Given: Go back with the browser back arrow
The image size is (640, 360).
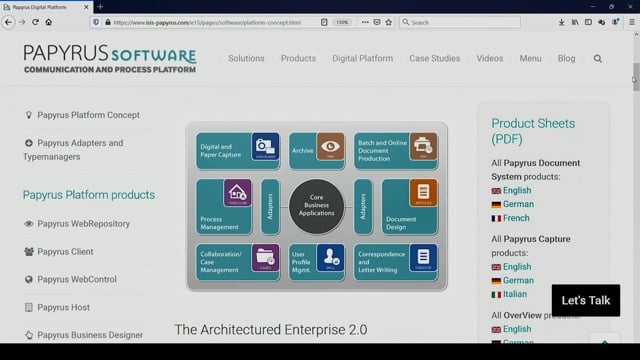Looking at the screenshot, I should [x=8, y=22].
